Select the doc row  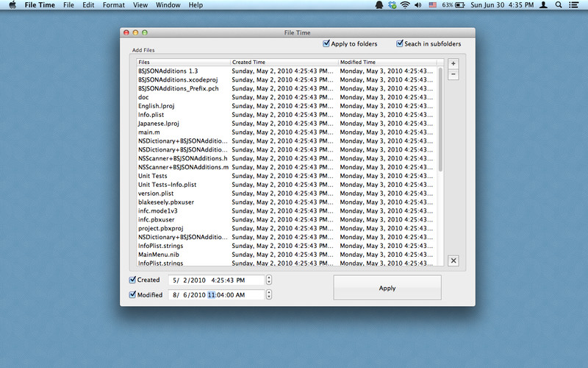tap(287, 97)
